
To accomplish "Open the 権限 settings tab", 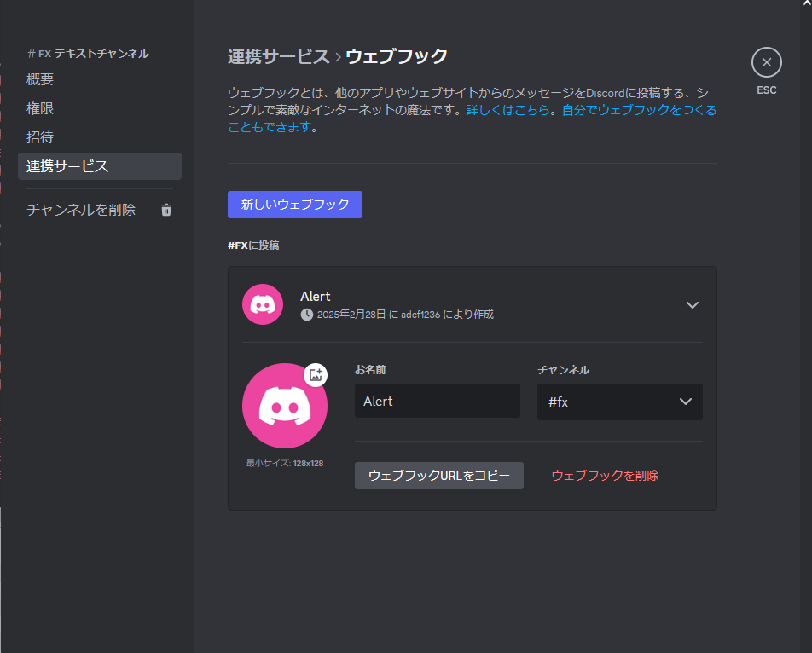I will click(x=100, y=108).
